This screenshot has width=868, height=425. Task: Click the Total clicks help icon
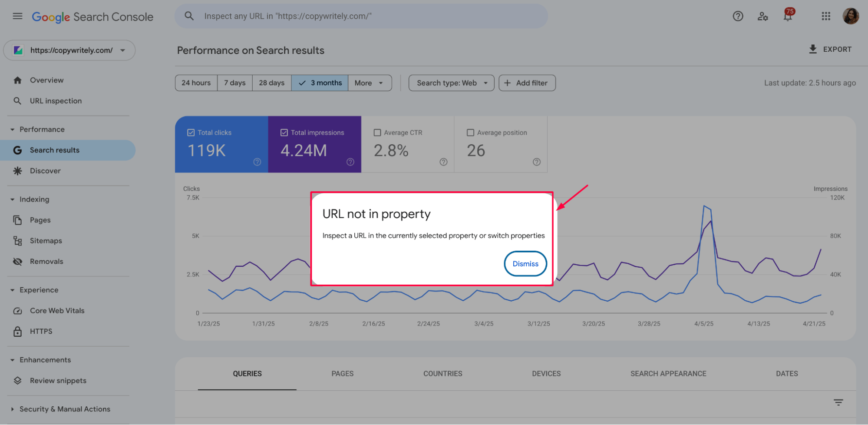(257, 162)
